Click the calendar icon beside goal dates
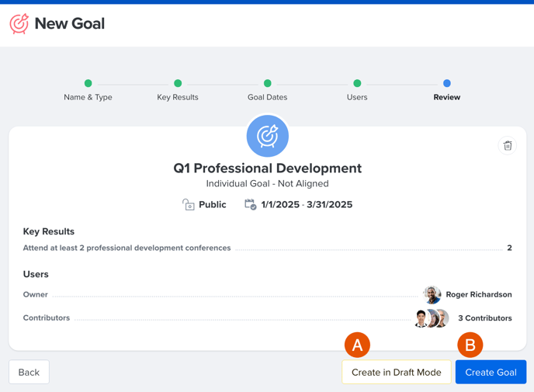The image size is (534, 392). (251, 204)
